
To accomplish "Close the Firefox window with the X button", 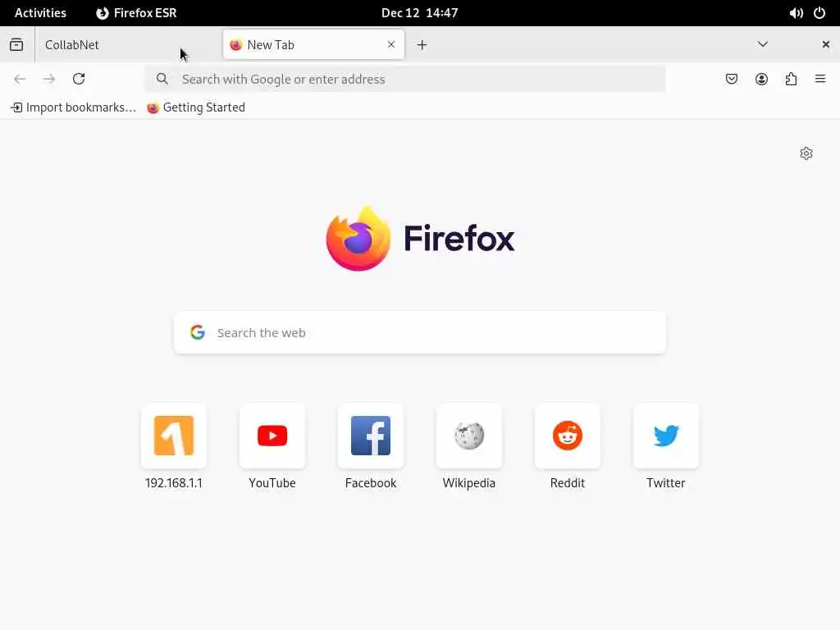I will pos(825,44).
